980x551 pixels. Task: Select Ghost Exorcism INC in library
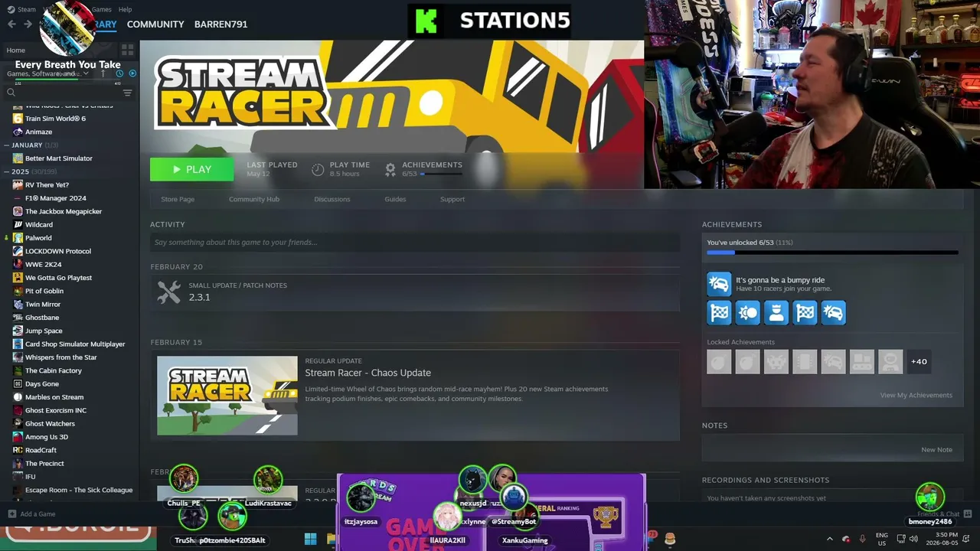pyautogui.click(x=56, y=410)
